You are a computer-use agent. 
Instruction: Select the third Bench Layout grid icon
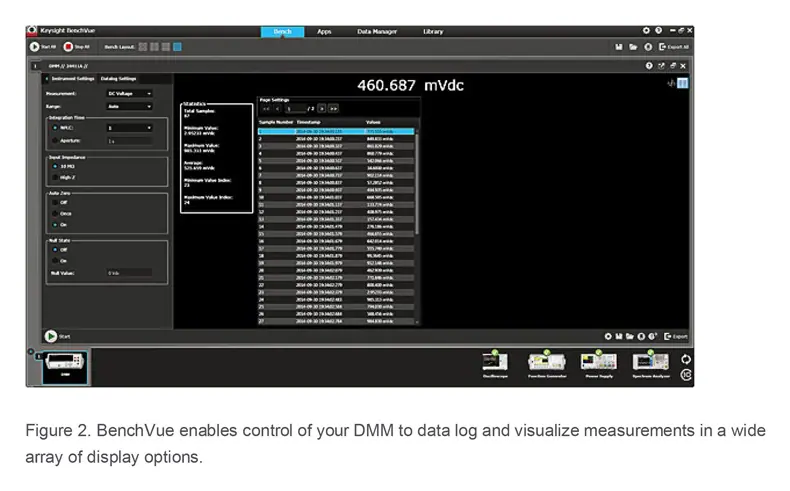coord(166,47)
